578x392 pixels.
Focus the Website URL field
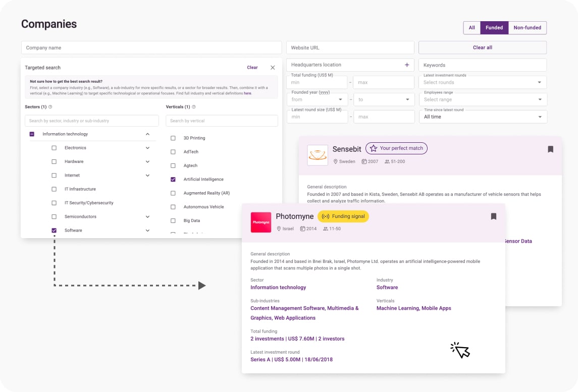(x=350, y=47)
